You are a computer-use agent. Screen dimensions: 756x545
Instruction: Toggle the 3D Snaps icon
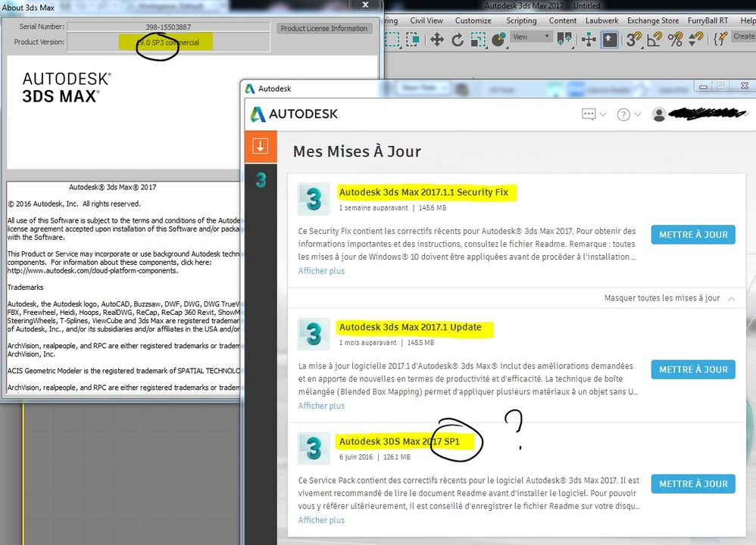pos(634,39)
